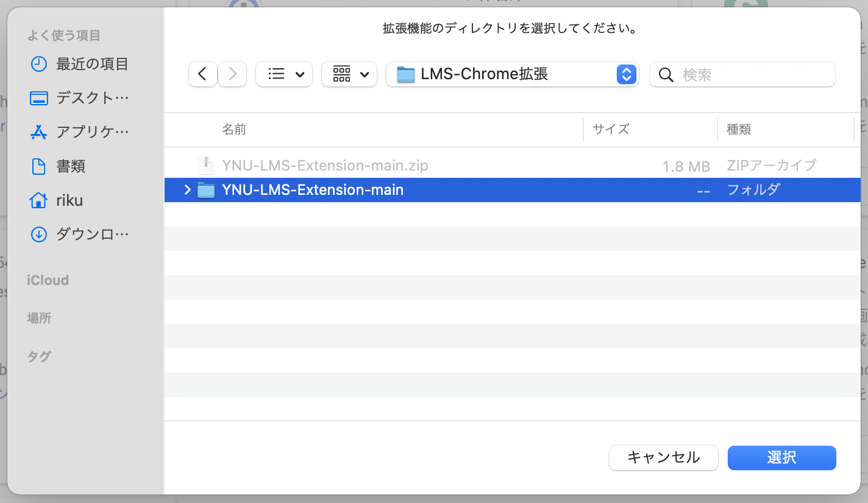
Task: Click the YNU-LMS-Extension-main.zip file name
Action: coord(325,165)
